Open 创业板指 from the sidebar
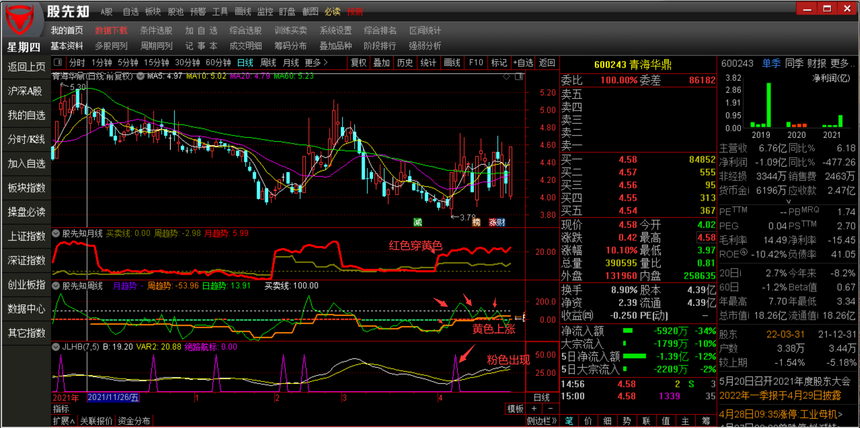 (x=26, y=284)
